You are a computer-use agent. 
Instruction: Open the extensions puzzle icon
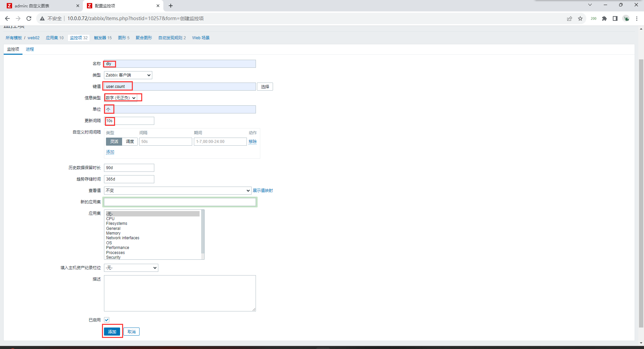coord(604,18)
